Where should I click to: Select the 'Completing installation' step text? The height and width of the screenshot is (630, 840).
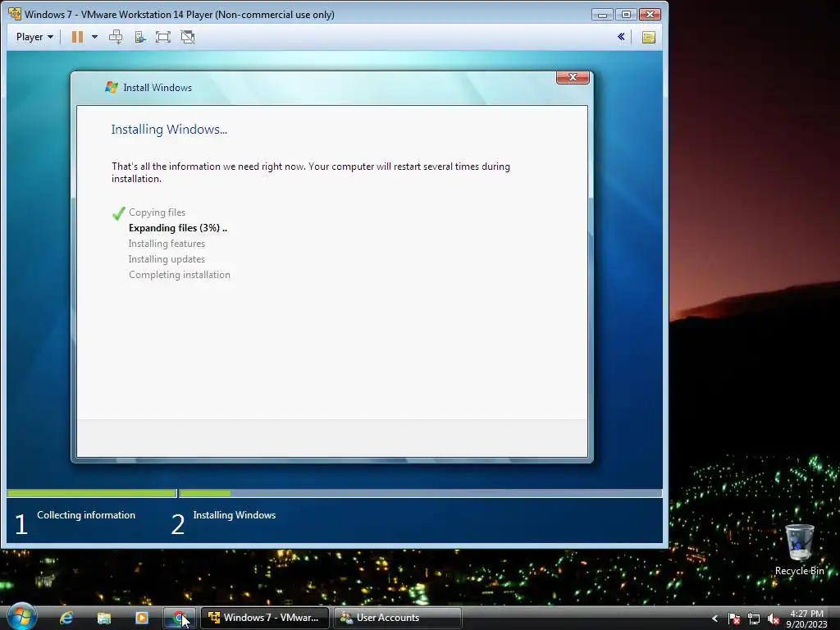tap(180, 275)
